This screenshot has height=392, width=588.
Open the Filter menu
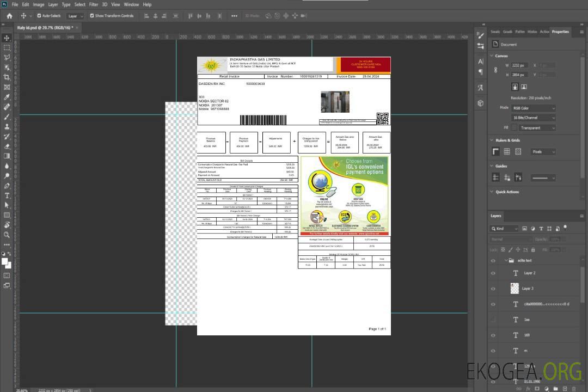(x=94, y=4)
